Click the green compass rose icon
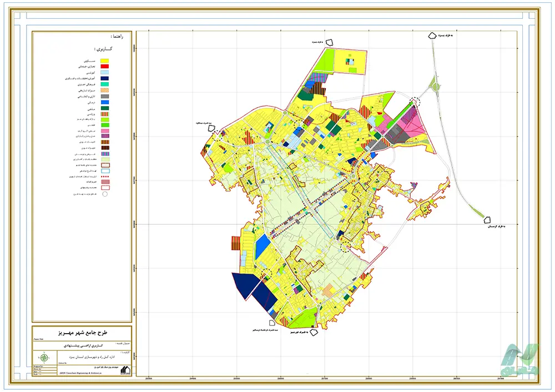This screenshot has width=555, height=392. pos(44,358)
